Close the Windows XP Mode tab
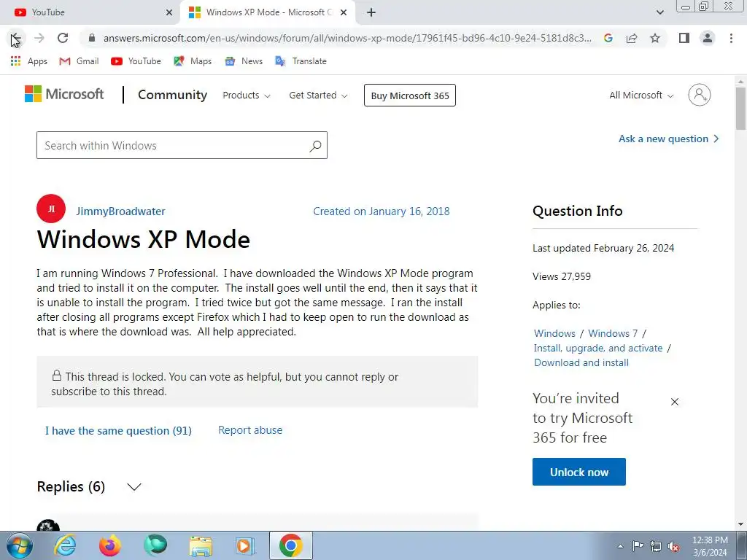 point(344,12)
